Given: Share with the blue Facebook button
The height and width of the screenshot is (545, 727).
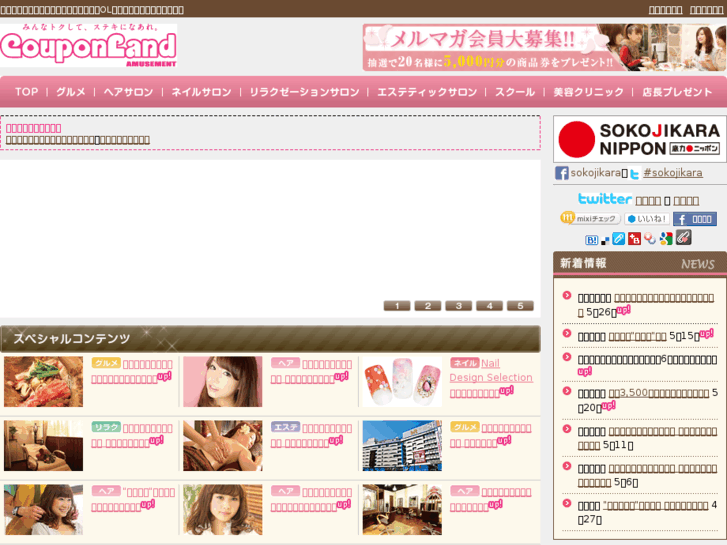Looking at the screenshot, I should tap(695, 219).
